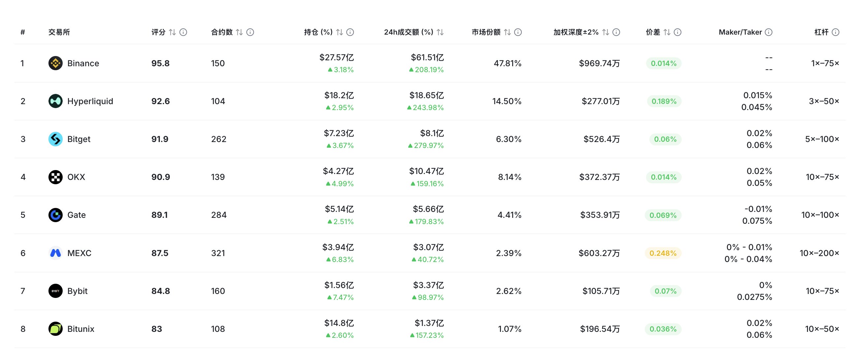Viewport: 868px width, 350px height.
Task: Click Hyperliquid score 92.6
Action: (160, 101)
